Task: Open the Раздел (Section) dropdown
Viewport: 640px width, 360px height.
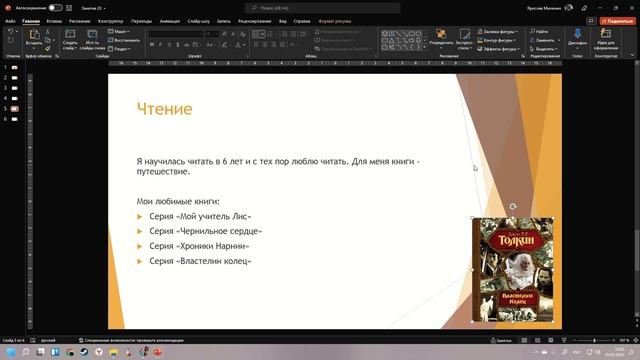Action: (119, 49)
